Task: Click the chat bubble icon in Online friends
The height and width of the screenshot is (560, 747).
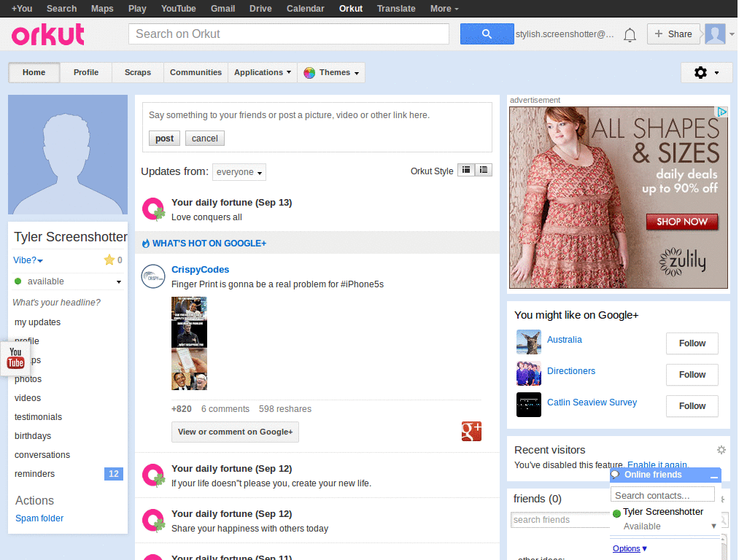Action: (615, 474)
